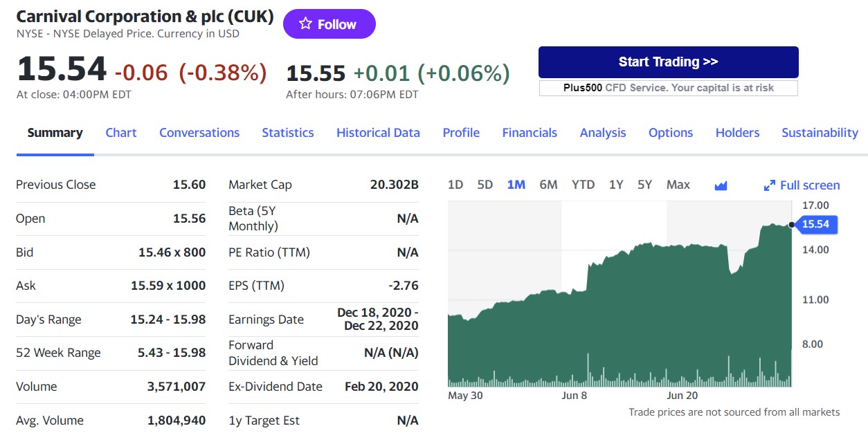This screenshot has height=444, width=868.
Task: Open the Holders tab
Action: (737, 133)
